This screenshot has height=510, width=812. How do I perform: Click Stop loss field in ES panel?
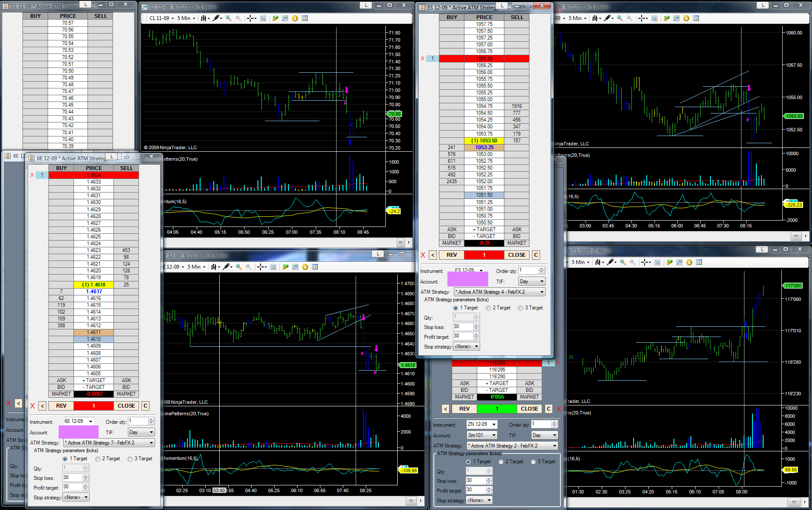point(463,327)
